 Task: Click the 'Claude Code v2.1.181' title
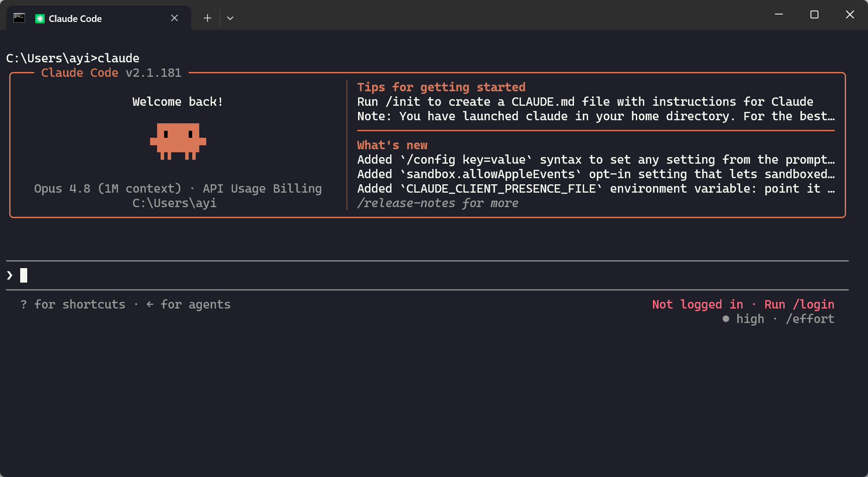click(x=111, y=73)
